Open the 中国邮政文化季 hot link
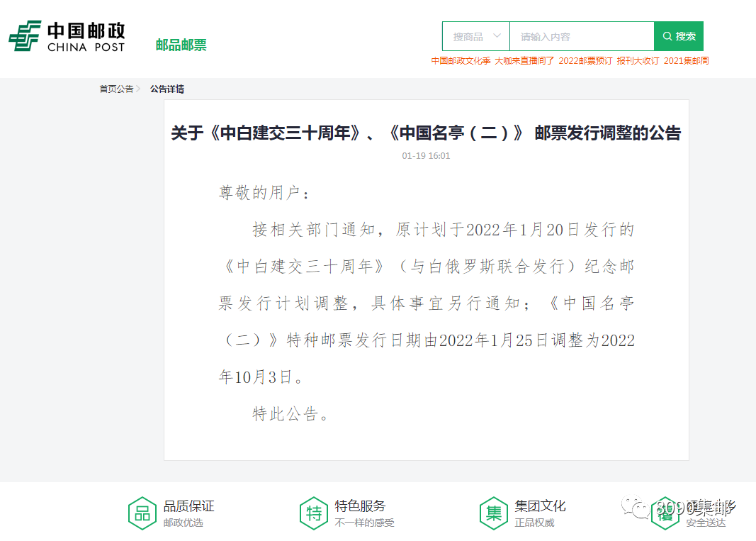The height and width of the screenshot is (541, 756). (x=461, y=61)
